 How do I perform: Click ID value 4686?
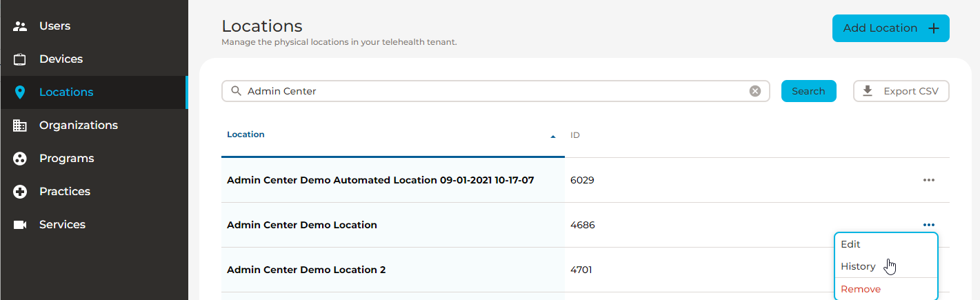(x=583, y=225)
